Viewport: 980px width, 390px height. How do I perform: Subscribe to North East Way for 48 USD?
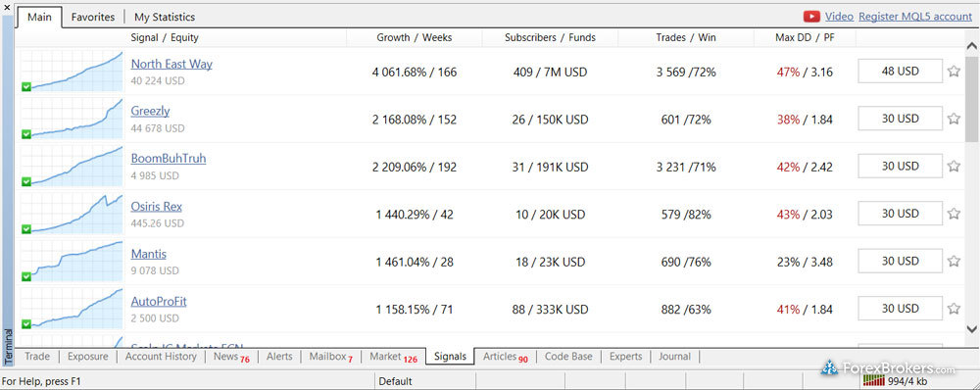(x=900, y=72)
